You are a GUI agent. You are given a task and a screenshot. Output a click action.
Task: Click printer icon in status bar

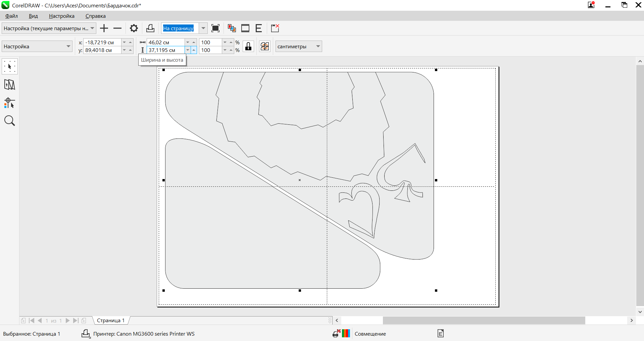(86, 334)
